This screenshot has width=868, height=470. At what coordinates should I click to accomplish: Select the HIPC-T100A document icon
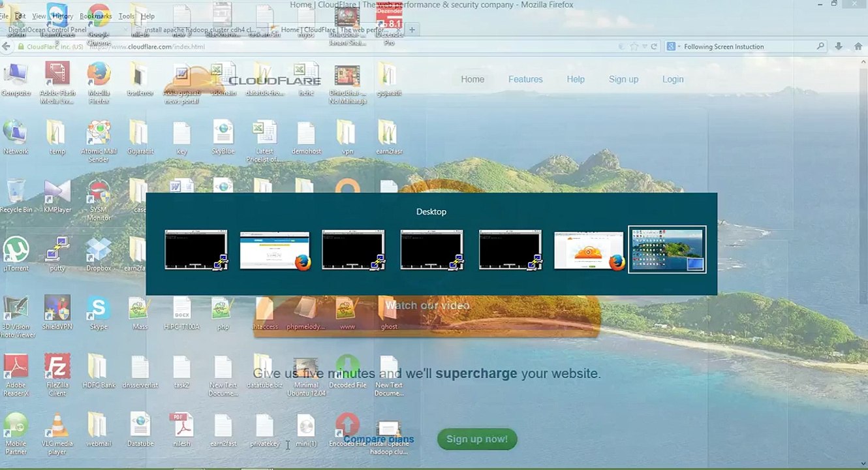181,313
